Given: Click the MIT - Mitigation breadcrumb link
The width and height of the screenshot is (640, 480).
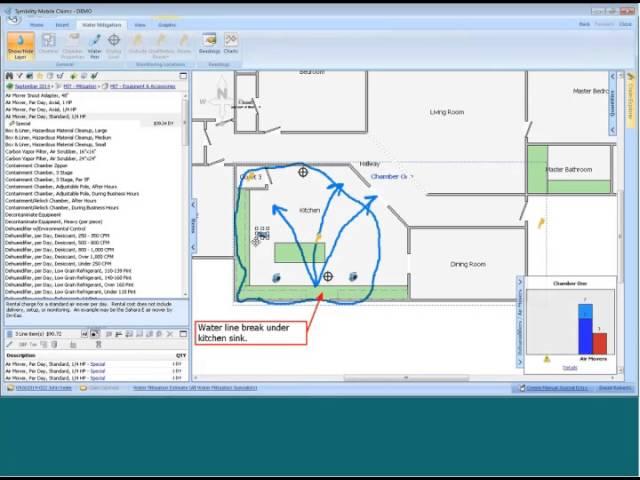Looking at the screenshot, I should click(80, 87).
